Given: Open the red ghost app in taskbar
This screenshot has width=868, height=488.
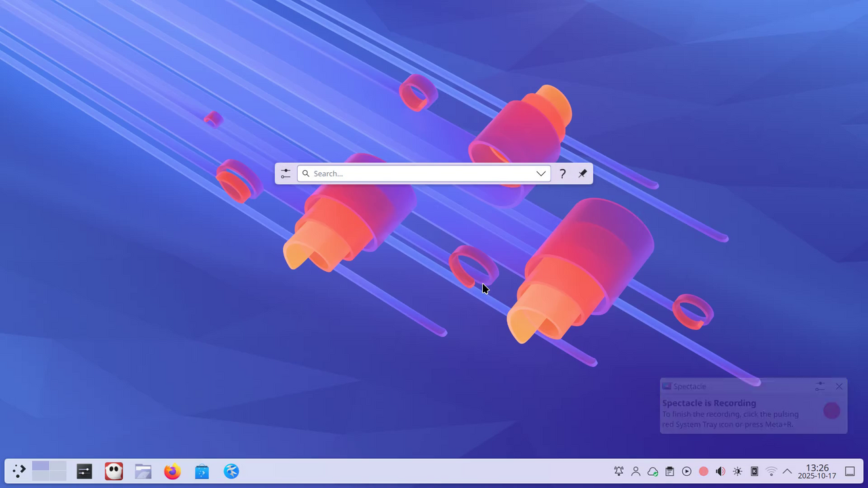Looking at the screenshot, I should (x=114, y=471).
